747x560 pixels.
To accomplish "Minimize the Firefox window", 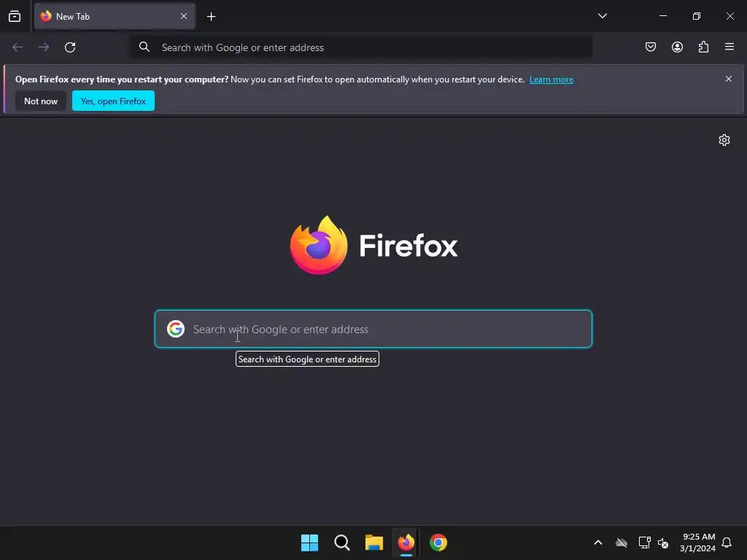I will 662,16.
